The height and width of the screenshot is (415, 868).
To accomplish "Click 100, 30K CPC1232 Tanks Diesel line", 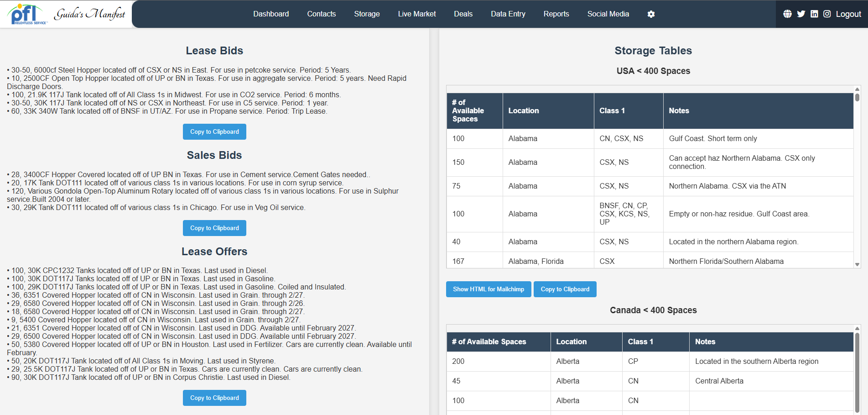I will (x=137, y=271).
